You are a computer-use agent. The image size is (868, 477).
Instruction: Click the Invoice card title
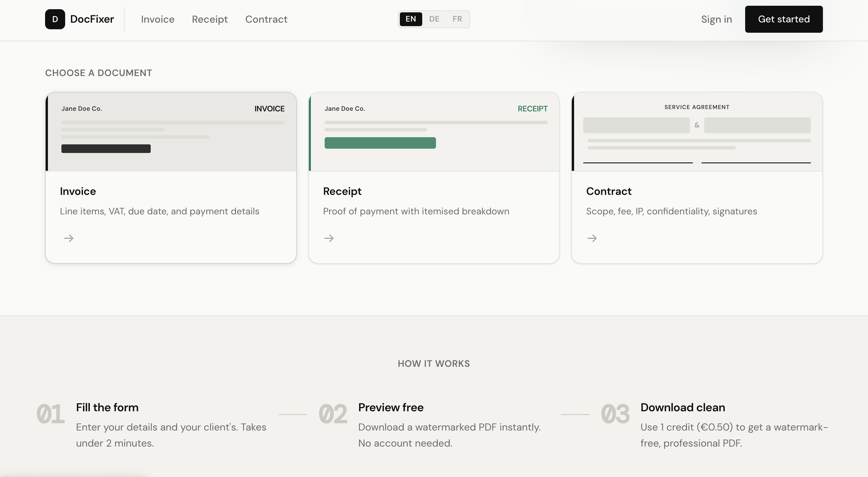pos(78,191)
